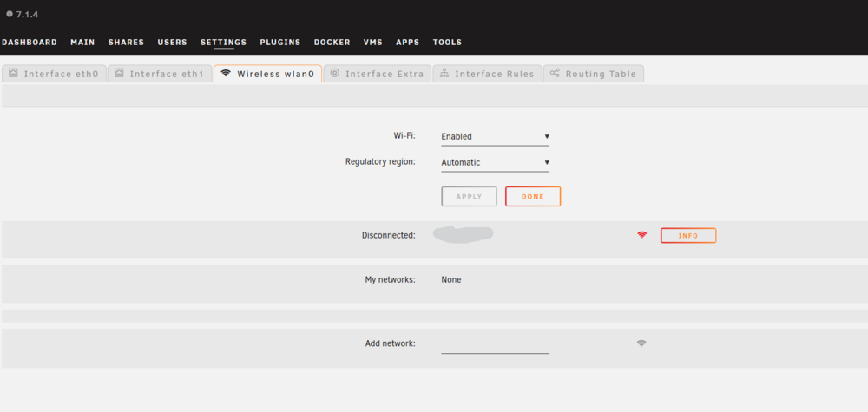The width and height of the screenshot is (868, 412).
Task: Open the Routing Table tab
Action: [594, 74]
